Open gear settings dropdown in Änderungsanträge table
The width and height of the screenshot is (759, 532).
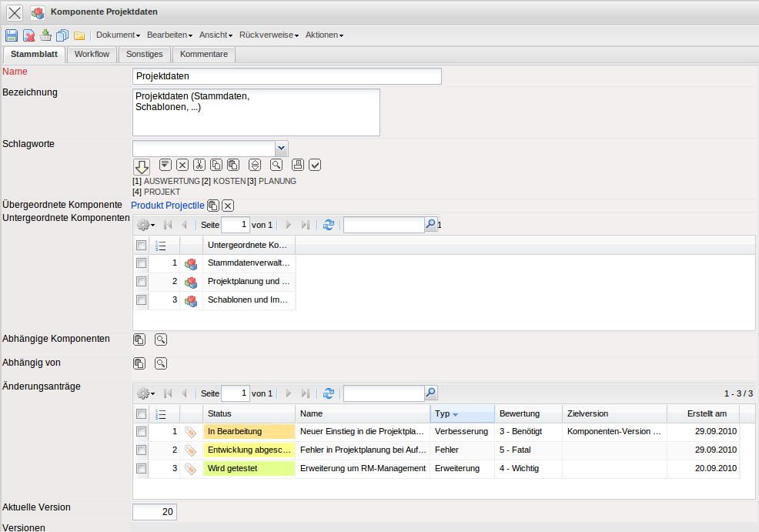[145, 393]
